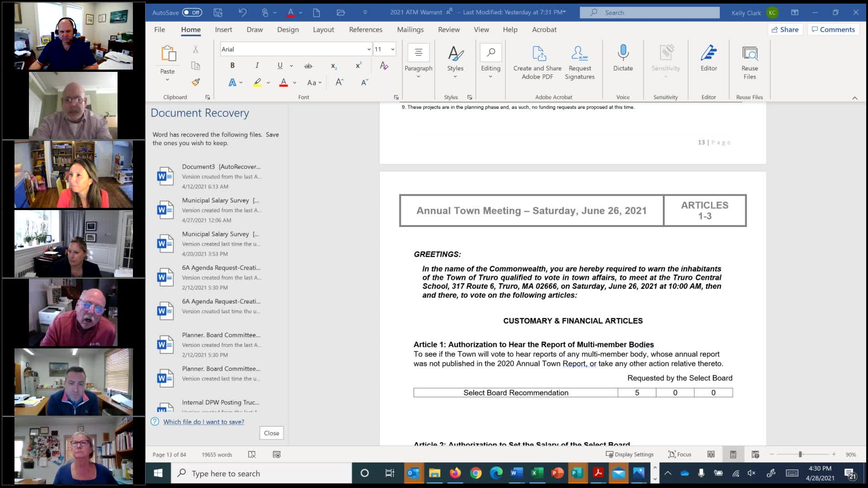Expand the font size dropdown

(x=392, y=49)
